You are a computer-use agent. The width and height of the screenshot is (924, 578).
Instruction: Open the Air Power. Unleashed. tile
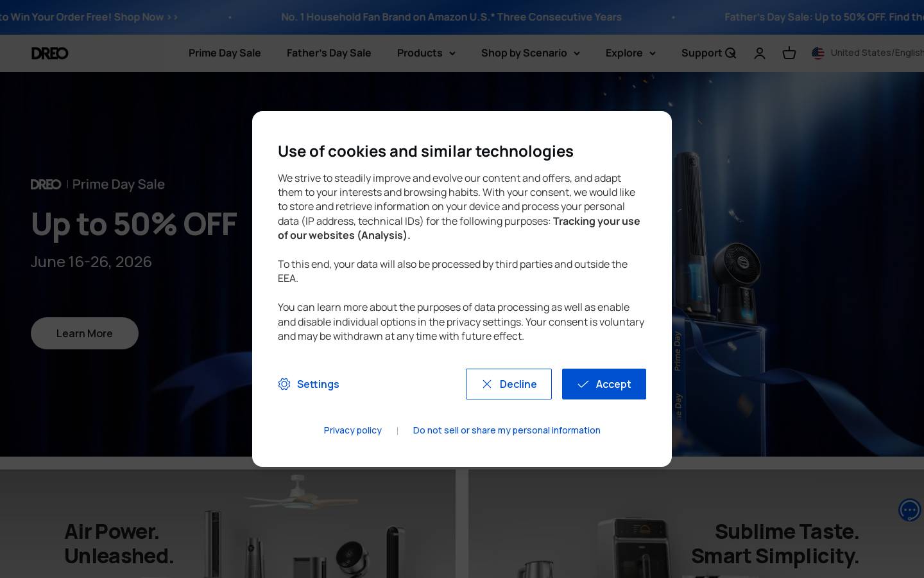[228, 523]
